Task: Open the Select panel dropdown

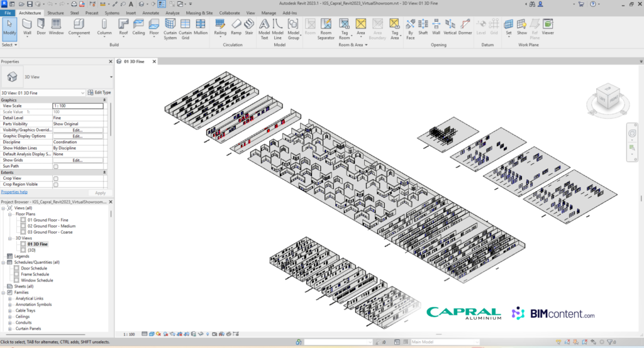Action: click(x=9, y=45)
